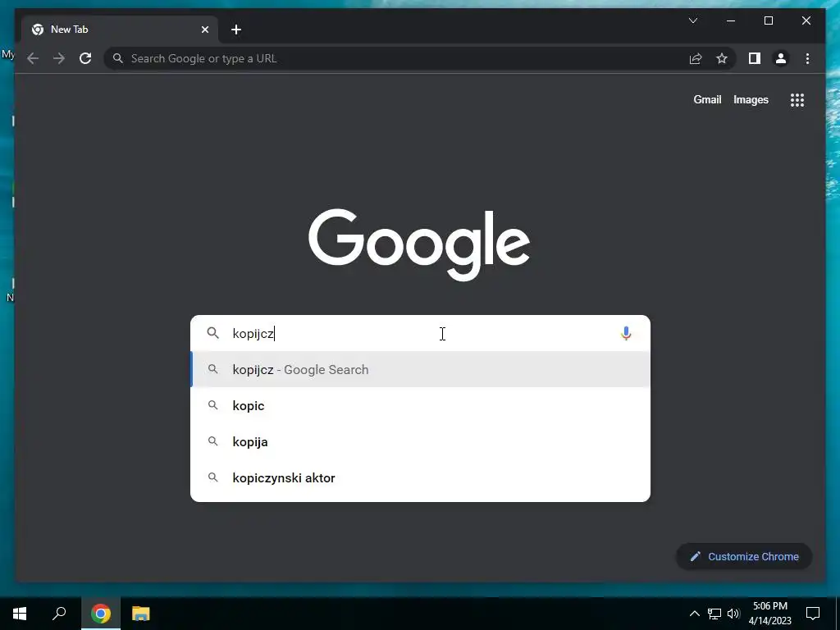Screen dimensions: 840x630
Task: Open the Images link
Action: click(x=751, y=99)
